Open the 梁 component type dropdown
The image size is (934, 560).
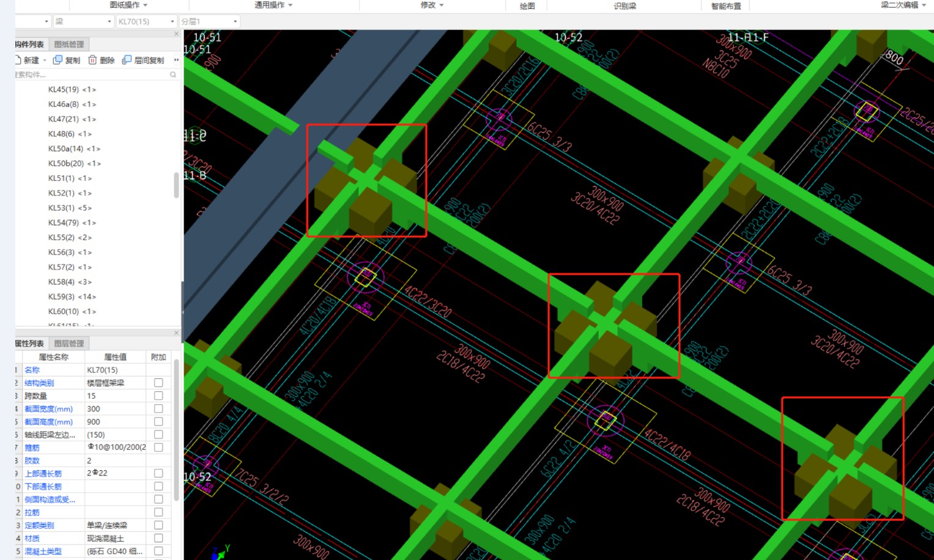click(x=84, y=21)
